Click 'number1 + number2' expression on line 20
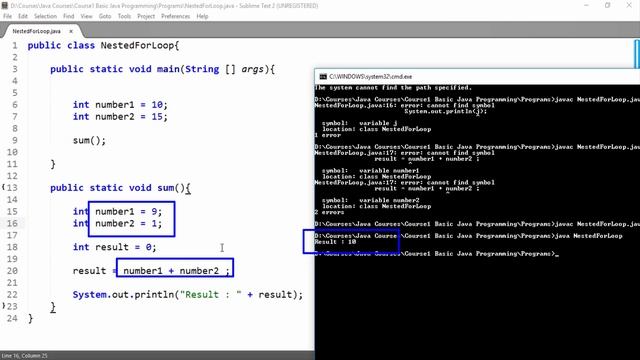 [x=171, y=271]
